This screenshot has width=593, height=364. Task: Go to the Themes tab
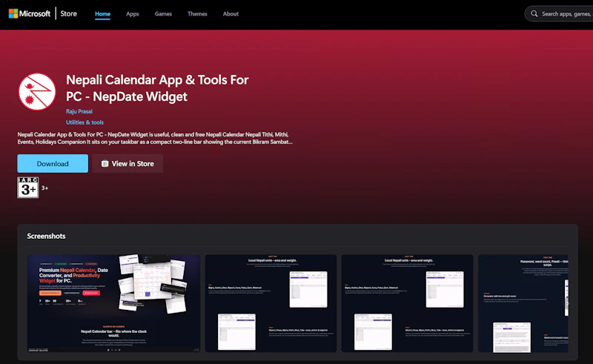coord(197,13)
